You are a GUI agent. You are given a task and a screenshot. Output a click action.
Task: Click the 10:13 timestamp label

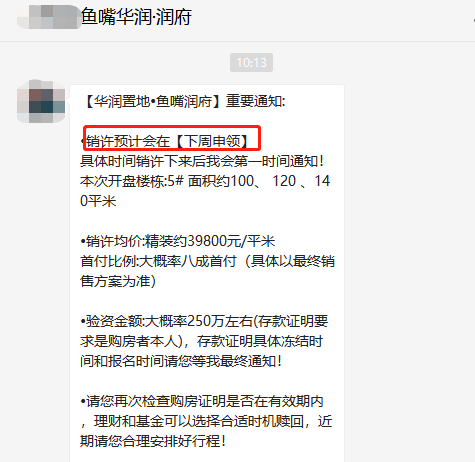(251, 62)
